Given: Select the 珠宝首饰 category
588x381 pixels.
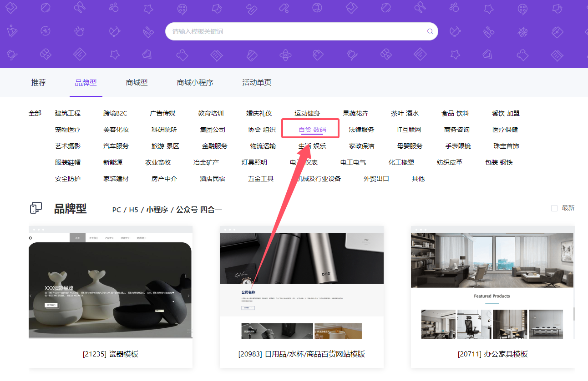Looking at the screenshot, I should click(x=506, y=146).
